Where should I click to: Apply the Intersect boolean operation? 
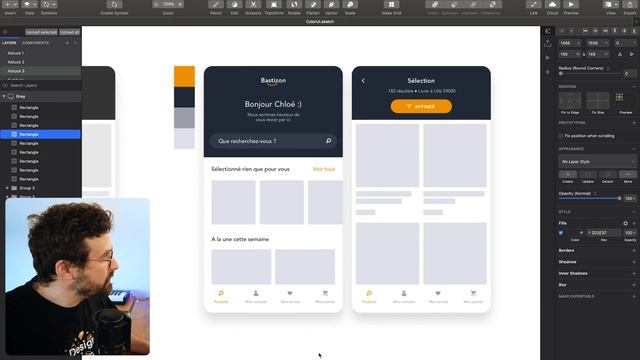point(473,5)
